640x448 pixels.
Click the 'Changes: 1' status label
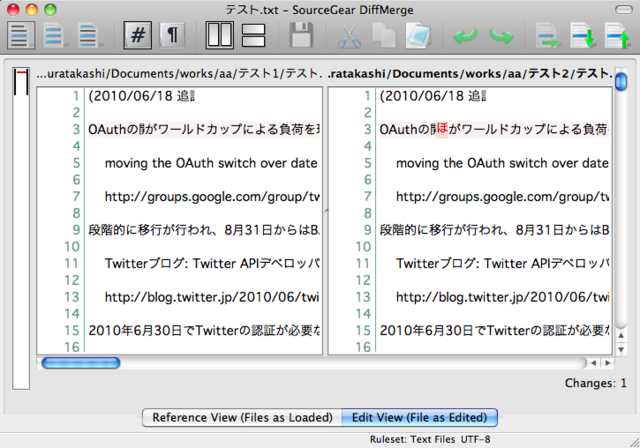tap(596, 383)
